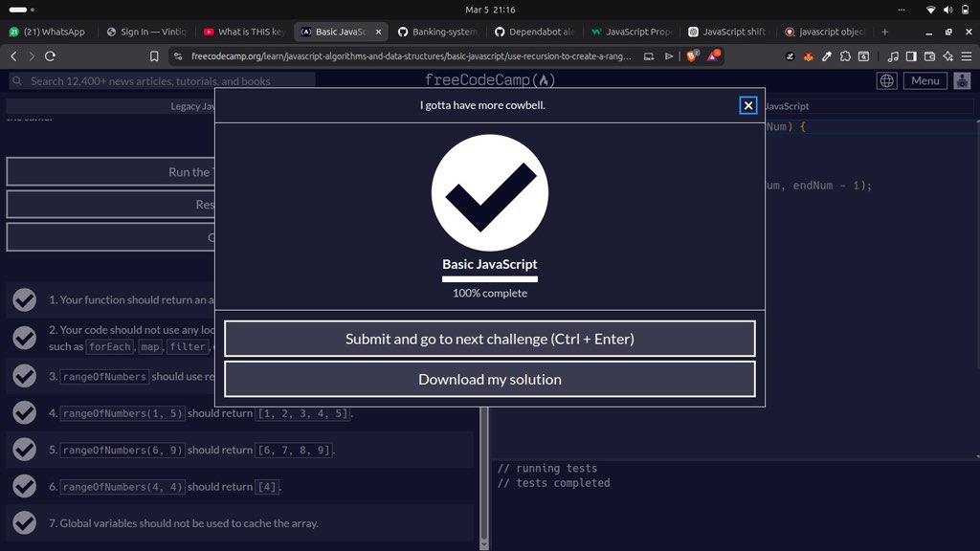This screenshot has height=551, width=980.
Task: Open the Brave Shields lion icon
Action: 692,55
